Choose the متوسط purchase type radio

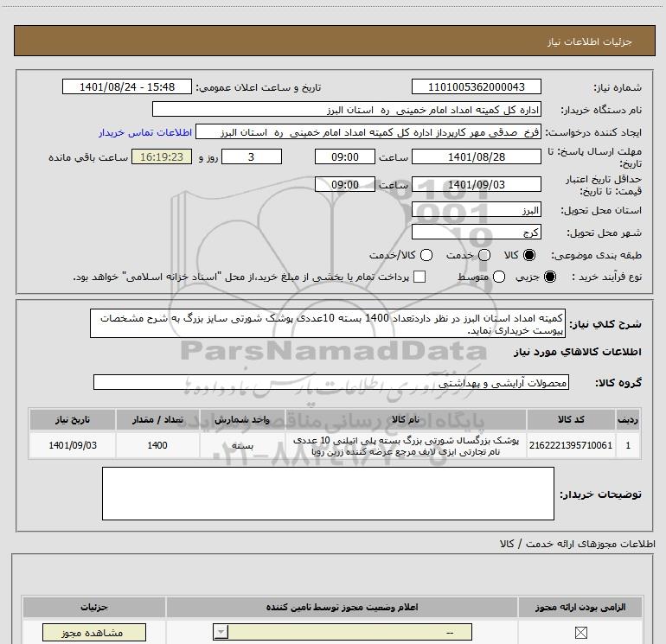499,277
